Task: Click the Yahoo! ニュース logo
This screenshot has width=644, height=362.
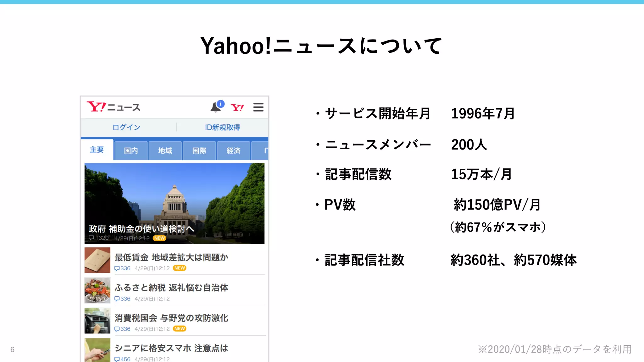Action: click(114, 107)
